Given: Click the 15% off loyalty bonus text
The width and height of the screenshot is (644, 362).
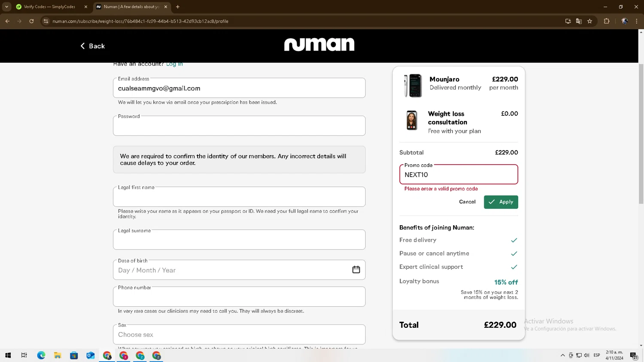Looking at the screenshot, I should (x=506, y=282).
